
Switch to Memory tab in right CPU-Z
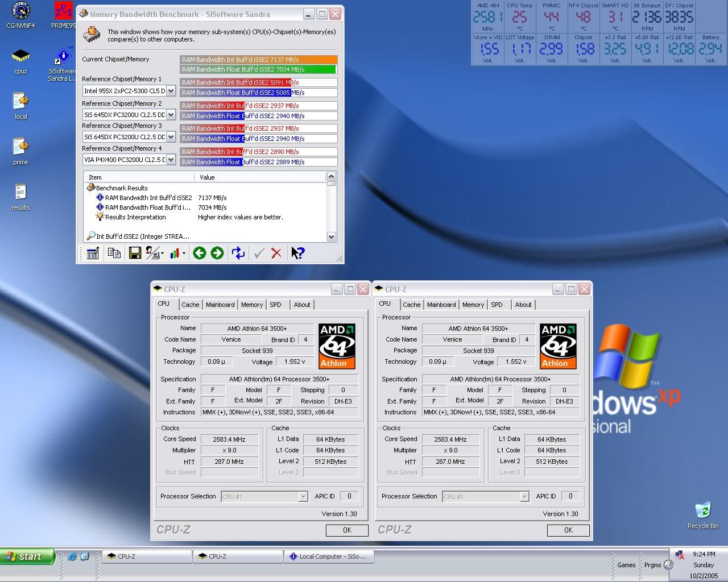(x=473, y=305)
